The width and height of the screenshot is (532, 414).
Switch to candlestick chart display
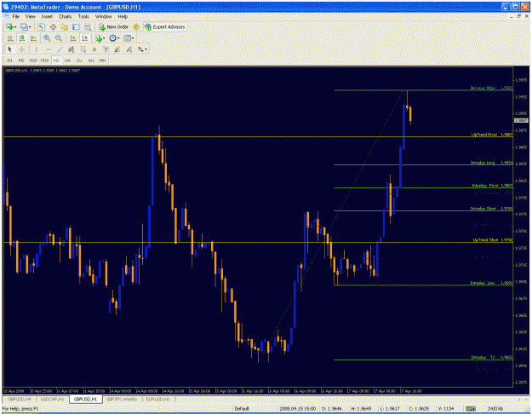(x=22, y=38)
